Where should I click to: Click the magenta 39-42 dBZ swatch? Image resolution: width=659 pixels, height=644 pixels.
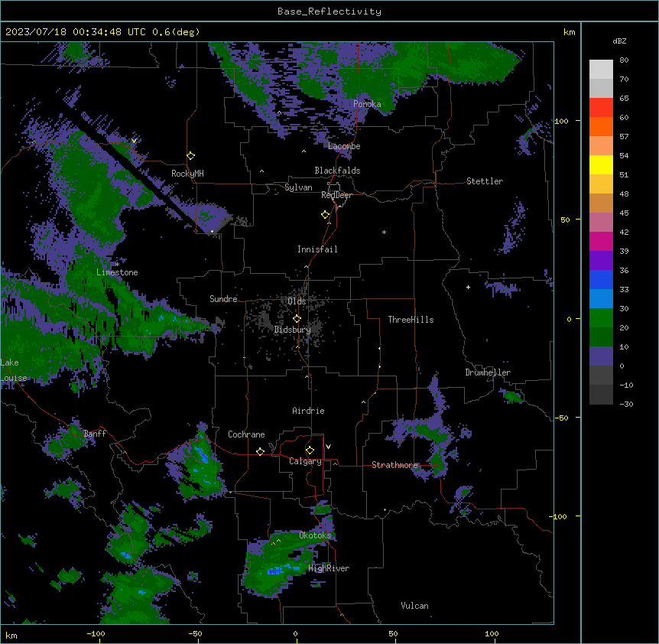(x=601, y=241)
